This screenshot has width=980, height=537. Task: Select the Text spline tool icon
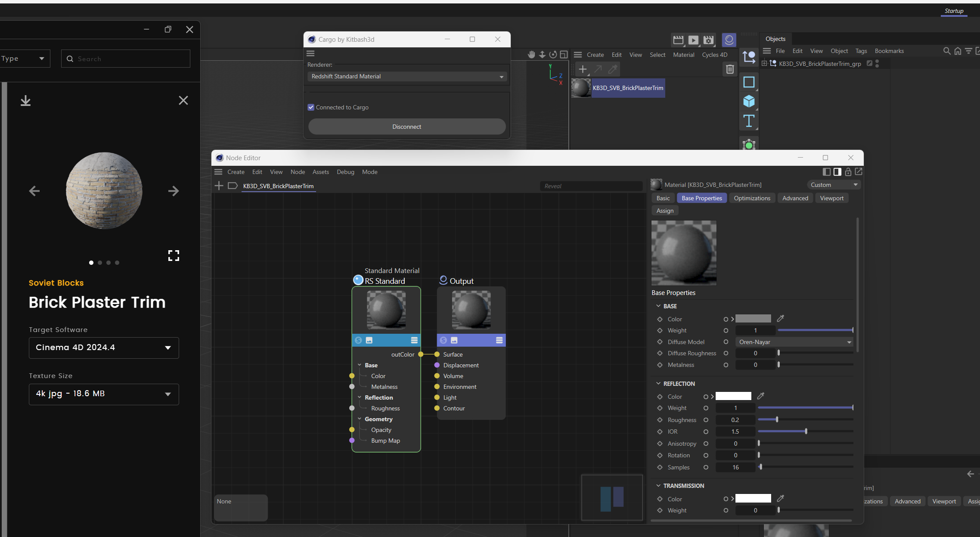point(749,121)
